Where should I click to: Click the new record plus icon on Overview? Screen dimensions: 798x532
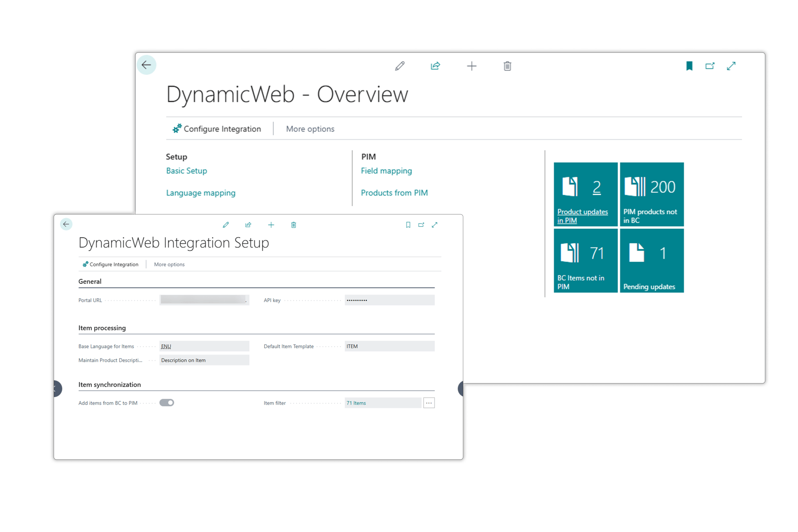click(472, 66)
